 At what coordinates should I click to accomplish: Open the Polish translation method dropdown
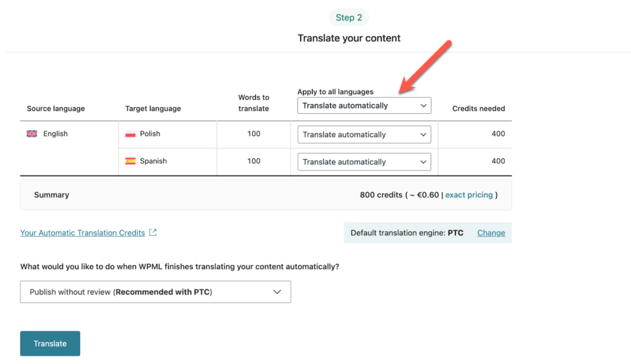(364, 134)
